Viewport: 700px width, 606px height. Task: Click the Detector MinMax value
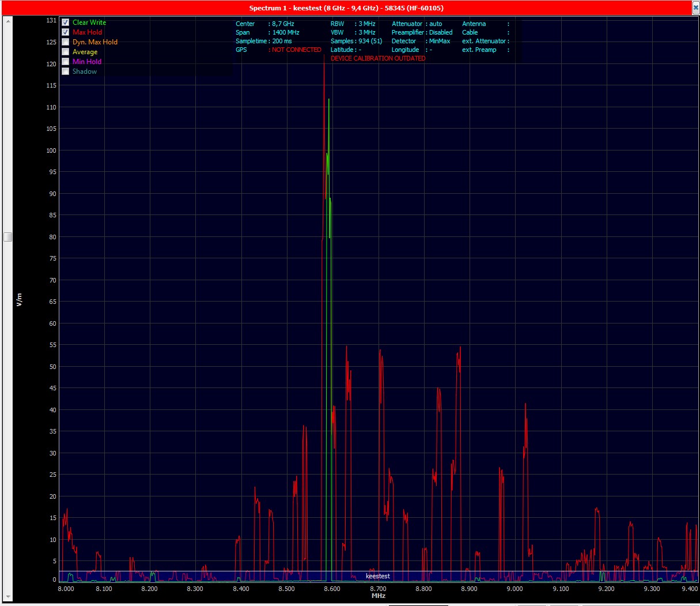click(x=440, y=41)
